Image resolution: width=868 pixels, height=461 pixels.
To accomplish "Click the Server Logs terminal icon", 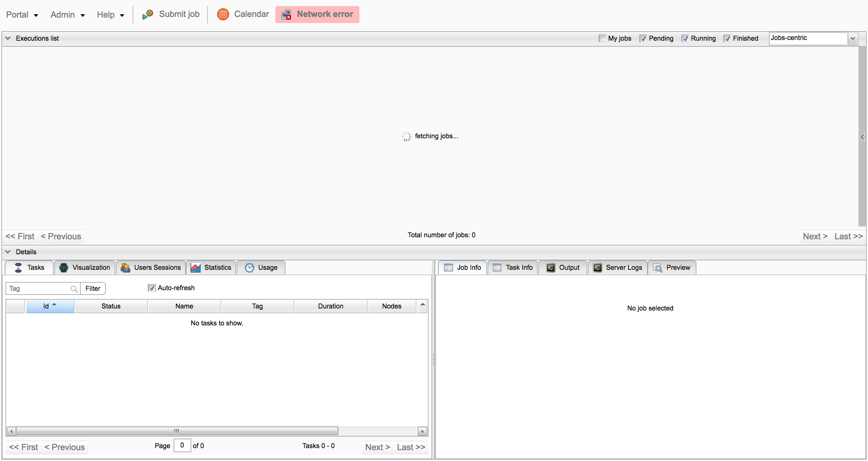I will tap(597, 267).
